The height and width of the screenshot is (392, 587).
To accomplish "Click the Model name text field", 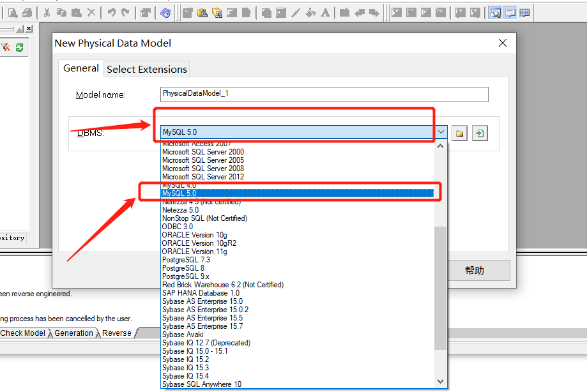I will 324,94.
